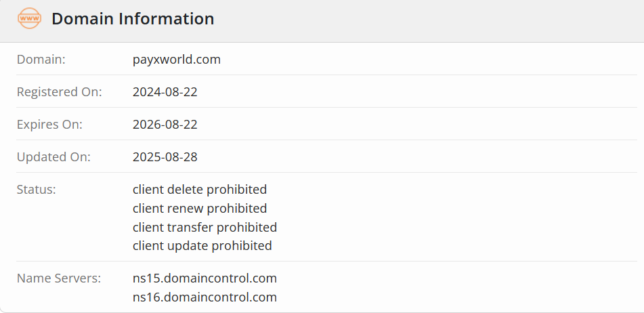Click the client delete prohibited status
This screenshot has height=313, width=644.
tap(200, 190)
